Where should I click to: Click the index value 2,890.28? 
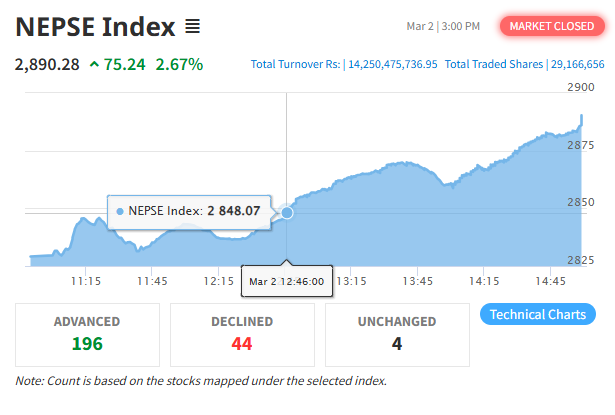point(47,64)
